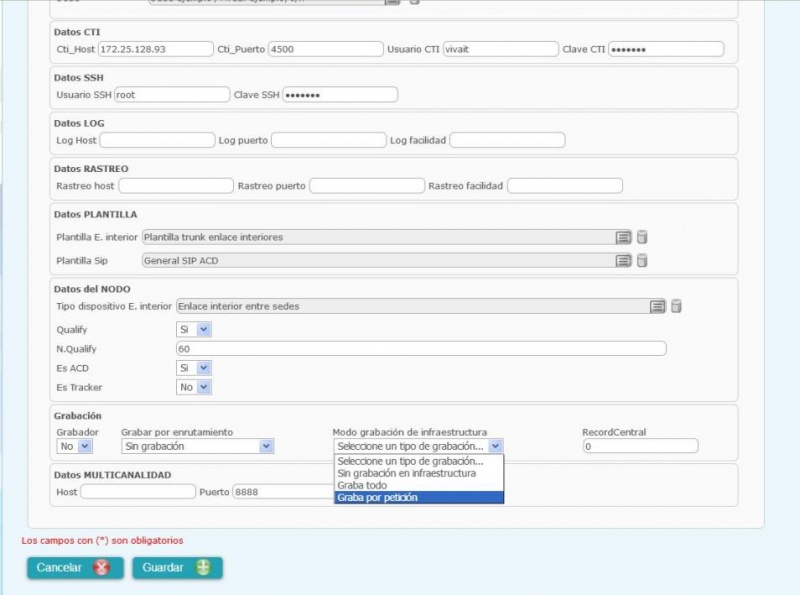The width and height of the screenshot is (800, 595).
Task: Choose 'Seleccione un tipo de grabación...' list option
Action: [419, 461]
